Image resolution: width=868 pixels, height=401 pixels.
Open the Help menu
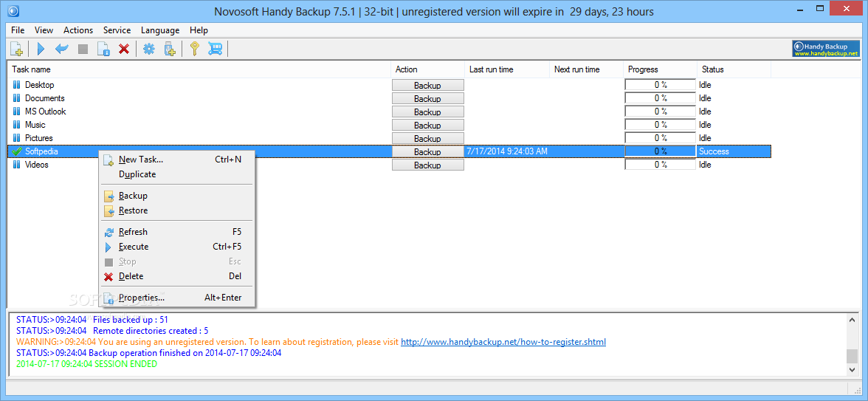pyautogui.click(x=199, y=30)
